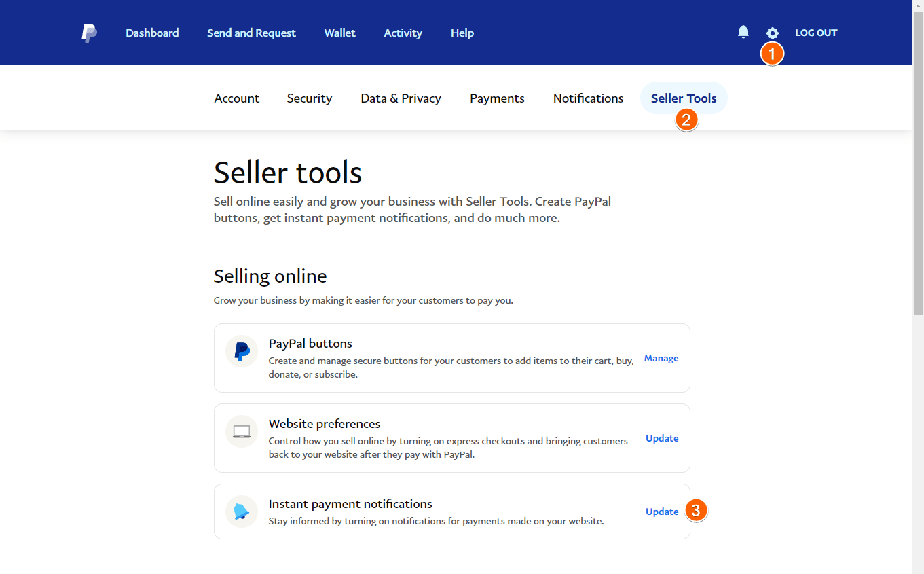Click the orange step 2 badge
This screenshot has height=574, width=924.
point(686,120)
